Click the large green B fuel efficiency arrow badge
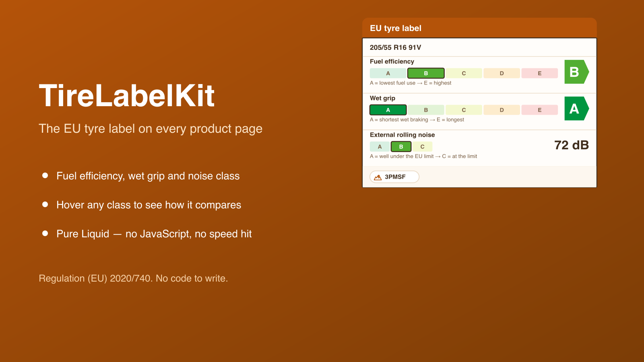This screenshot has width=644, height=362. [576, 72]
